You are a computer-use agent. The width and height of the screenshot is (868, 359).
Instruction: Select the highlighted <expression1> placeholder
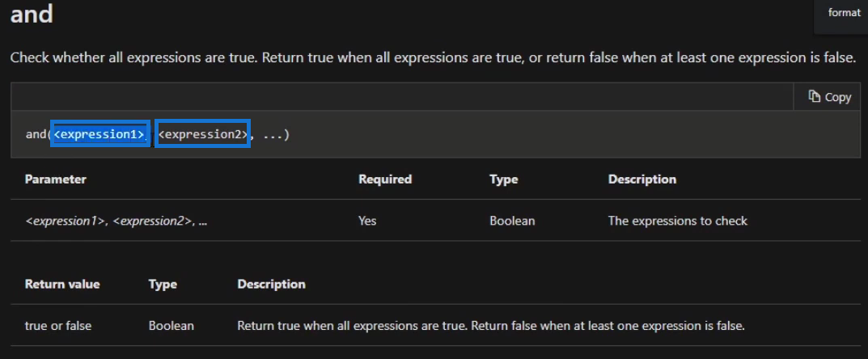(x=100, y=134)
